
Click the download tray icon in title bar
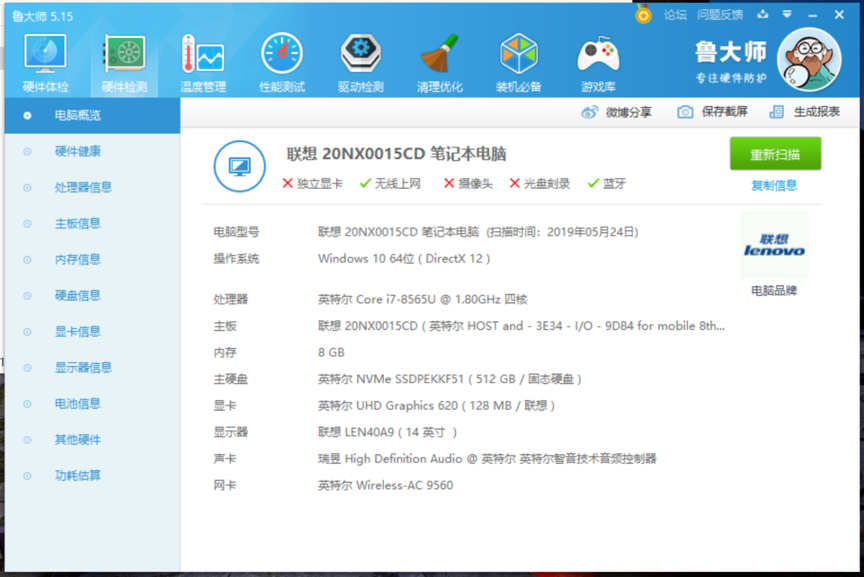pyautogui.click(x=763, y=14)
